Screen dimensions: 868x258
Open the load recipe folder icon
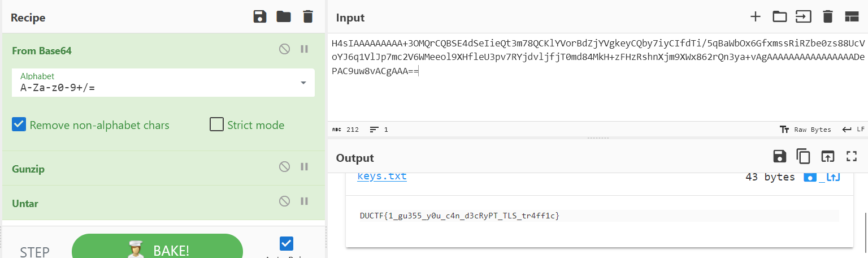284,16
